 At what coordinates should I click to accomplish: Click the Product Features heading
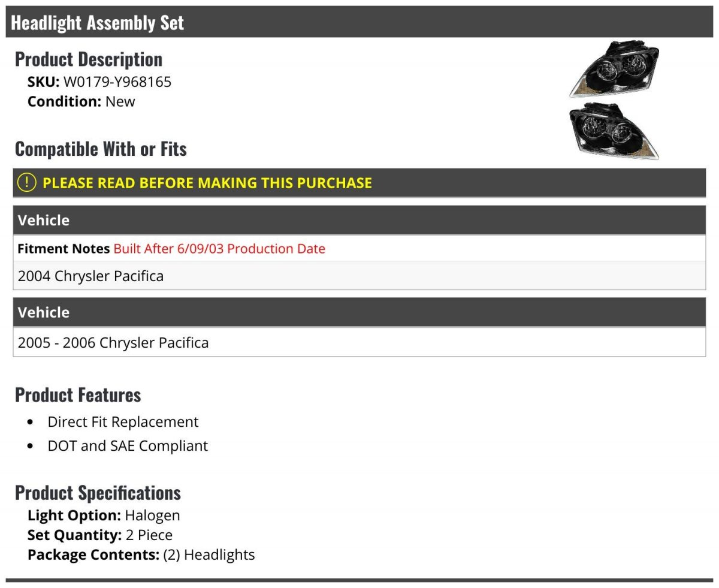tap(78, 394)
